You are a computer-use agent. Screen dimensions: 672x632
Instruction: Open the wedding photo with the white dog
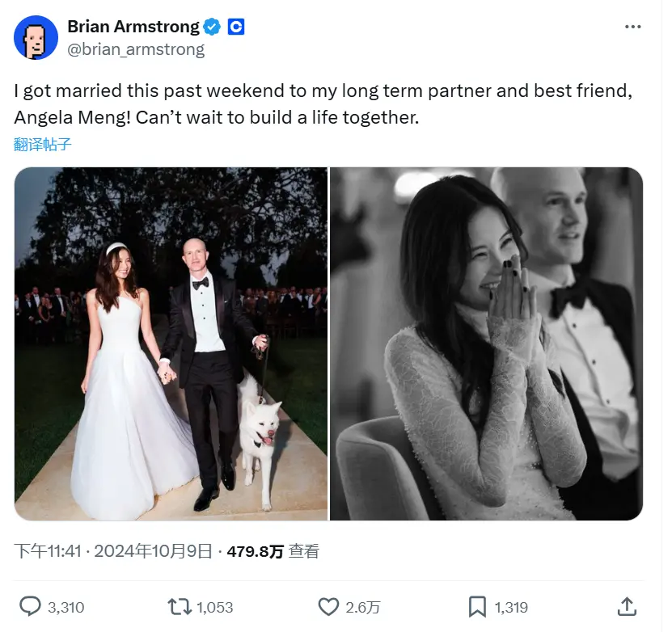point(170,343)
